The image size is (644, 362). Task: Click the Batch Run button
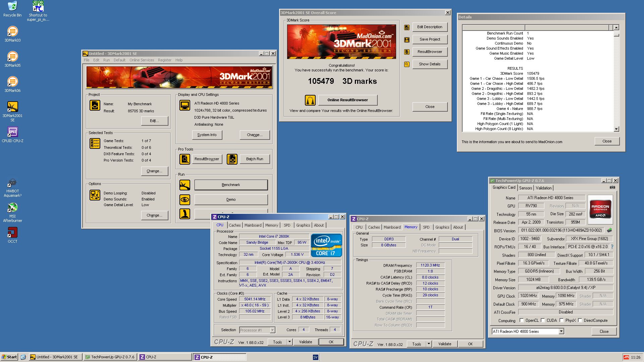[x=255, y=159]
